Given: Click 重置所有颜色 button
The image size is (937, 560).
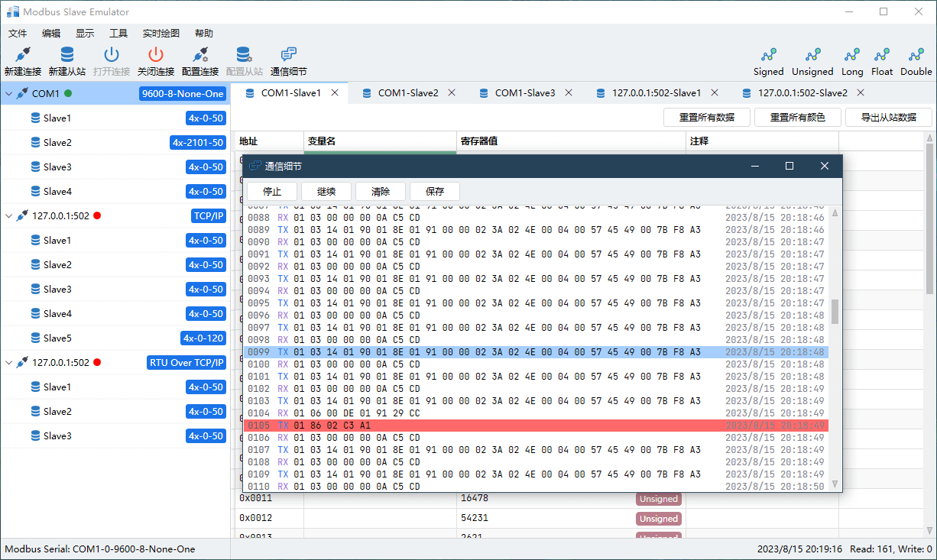Looking at the screenshot, I should (797, 118).
